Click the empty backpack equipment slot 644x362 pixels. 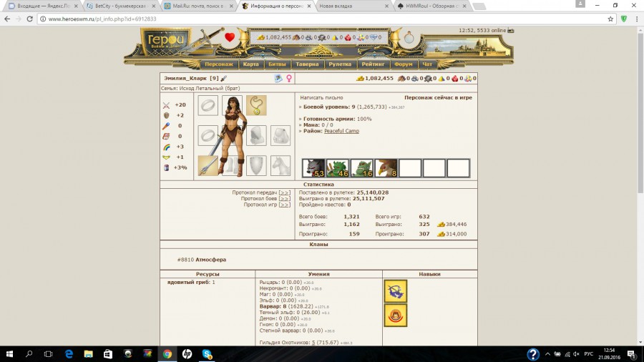(x=280, y=135)
